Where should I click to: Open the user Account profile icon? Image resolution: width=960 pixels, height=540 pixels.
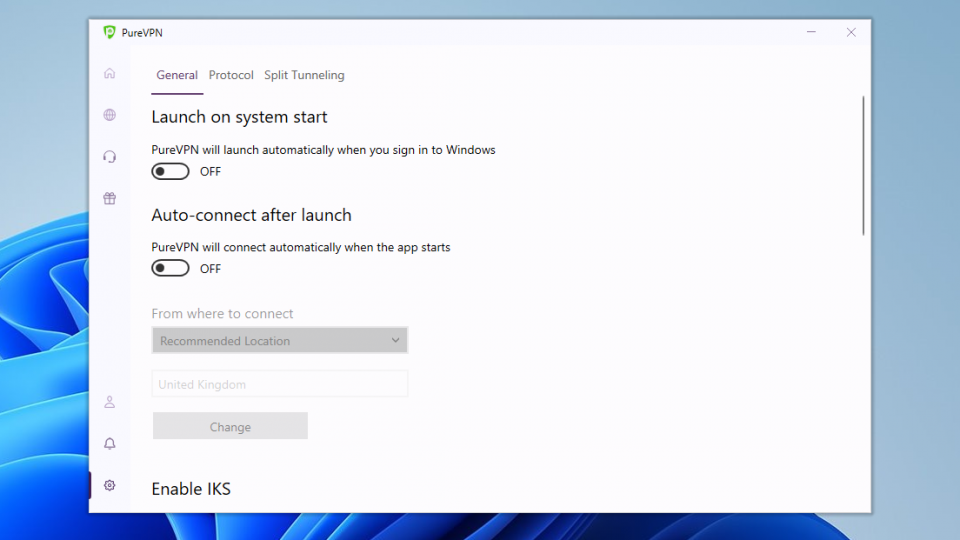[110, 402]
